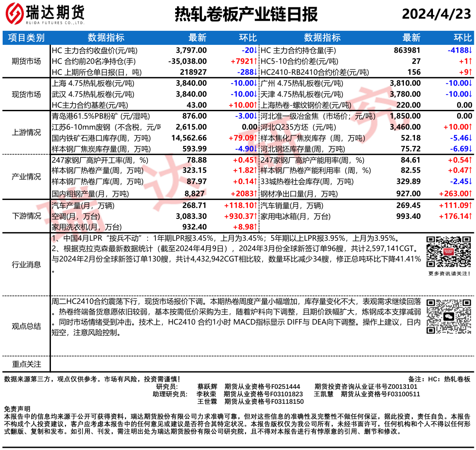Select the indicator "天津 4.75热轧板卷(元/吨)"
Viewport: 476px width, 450px height.
pos(302,94)
